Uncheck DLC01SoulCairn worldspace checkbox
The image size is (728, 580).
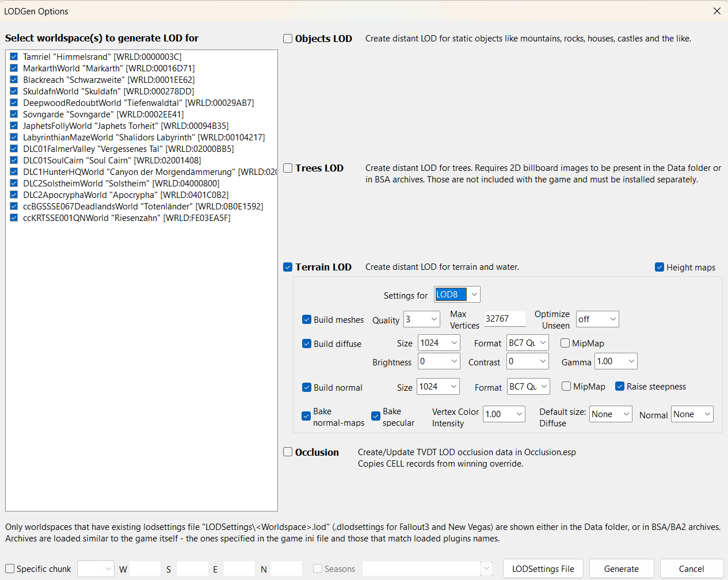(x=14, y=160)
